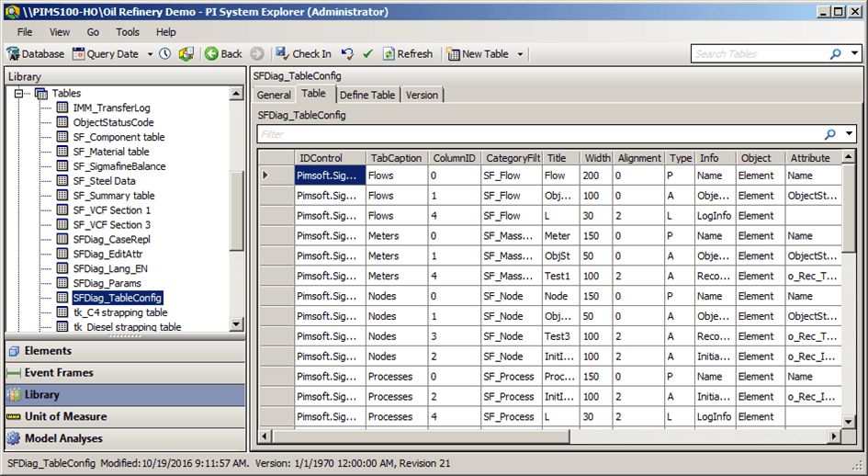Open the View menu
868x476 pixels.
[60, 32]
